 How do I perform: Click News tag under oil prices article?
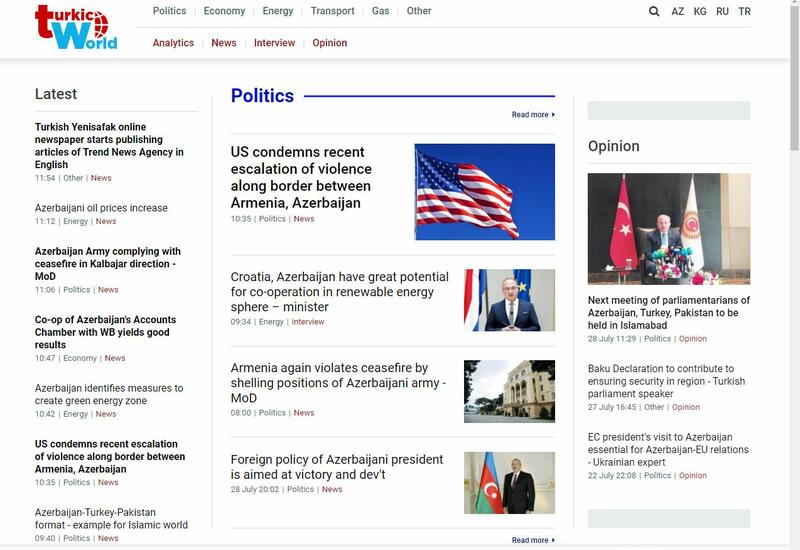(106, 221)
